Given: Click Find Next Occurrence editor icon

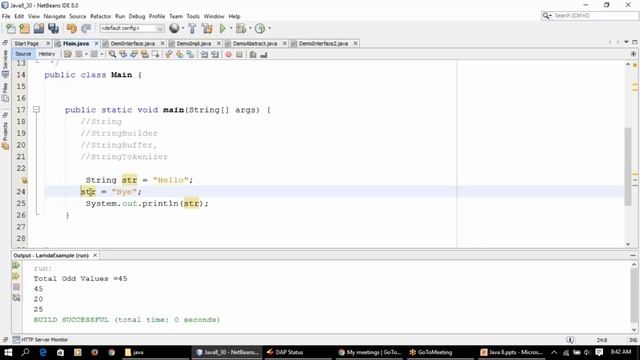Looking at the screenshot, I should tap(134, 54).
